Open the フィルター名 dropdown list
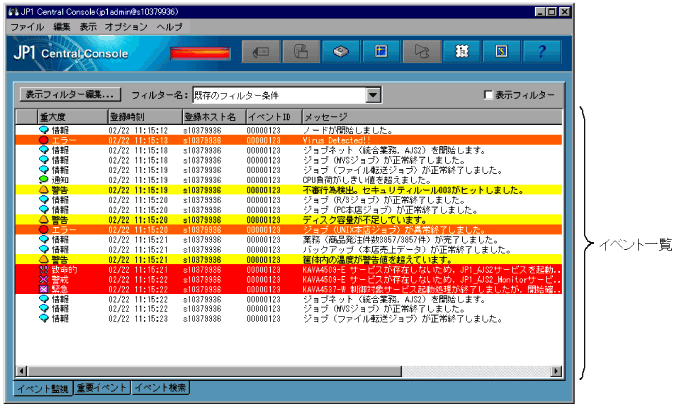Screen dimensions: 688x407 click(374, 95)
